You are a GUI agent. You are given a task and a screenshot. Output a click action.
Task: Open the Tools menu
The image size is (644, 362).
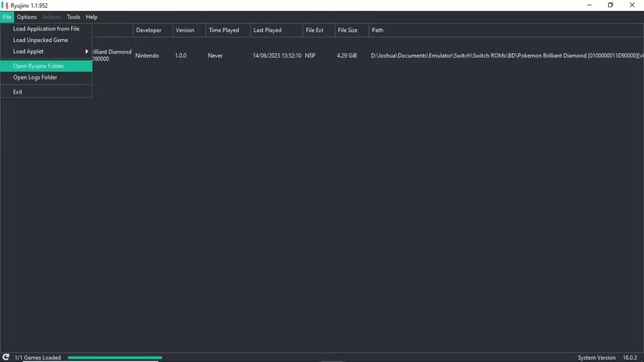click(x=73, y=17)
